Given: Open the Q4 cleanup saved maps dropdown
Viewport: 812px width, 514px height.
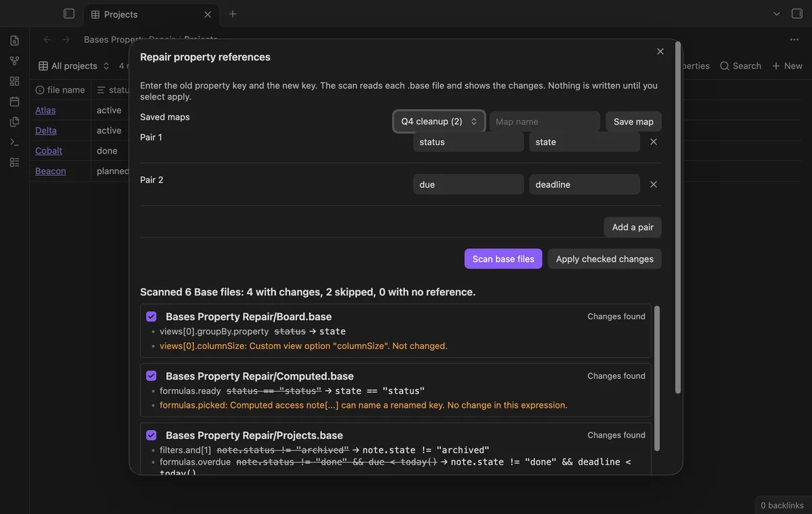Looking at the screenshot, I should [x=439, y=122].
